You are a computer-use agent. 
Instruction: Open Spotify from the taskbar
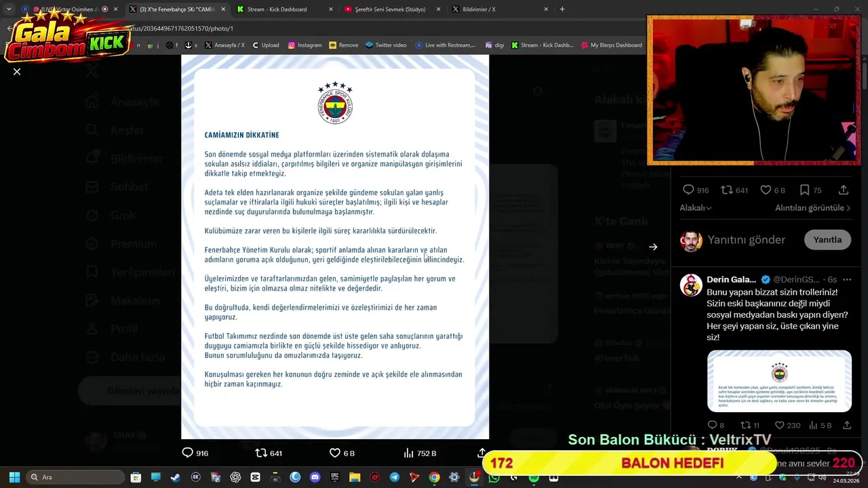point(534,477)
